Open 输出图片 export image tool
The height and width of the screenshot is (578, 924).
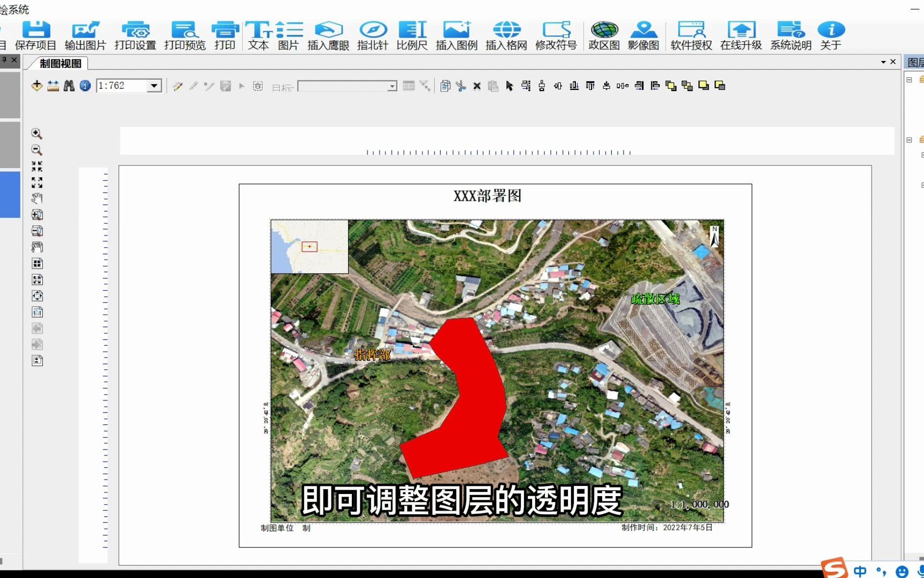tap(85, 35)
